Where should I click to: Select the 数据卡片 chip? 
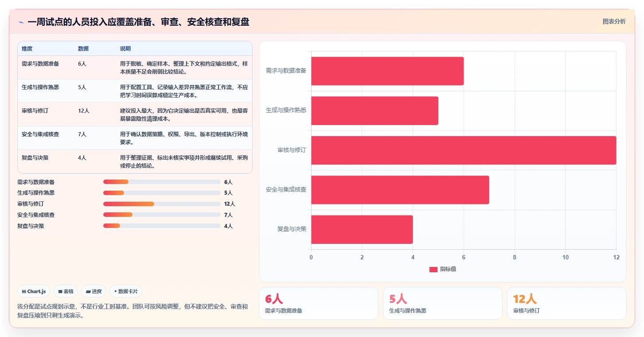pos(126,291)
